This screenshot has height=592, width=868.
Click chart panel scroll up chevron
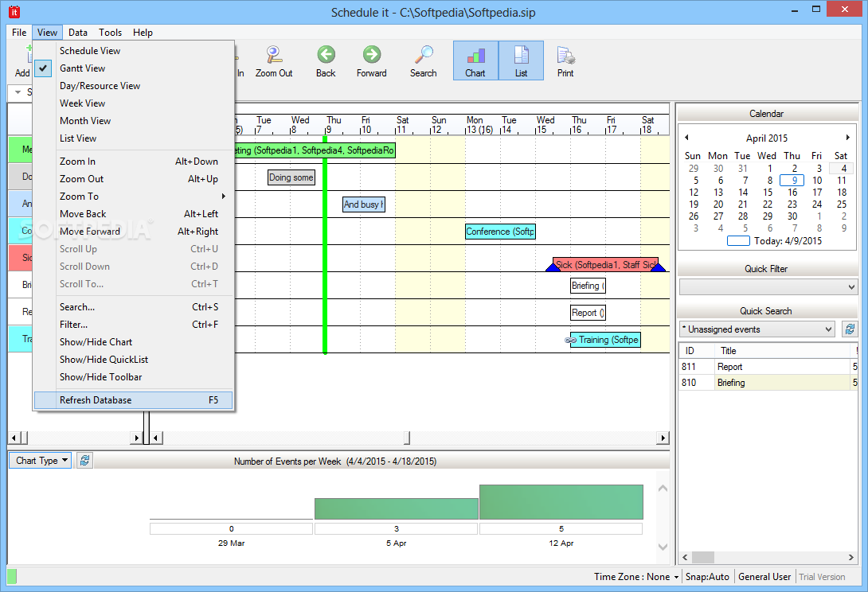coord(663,489)
